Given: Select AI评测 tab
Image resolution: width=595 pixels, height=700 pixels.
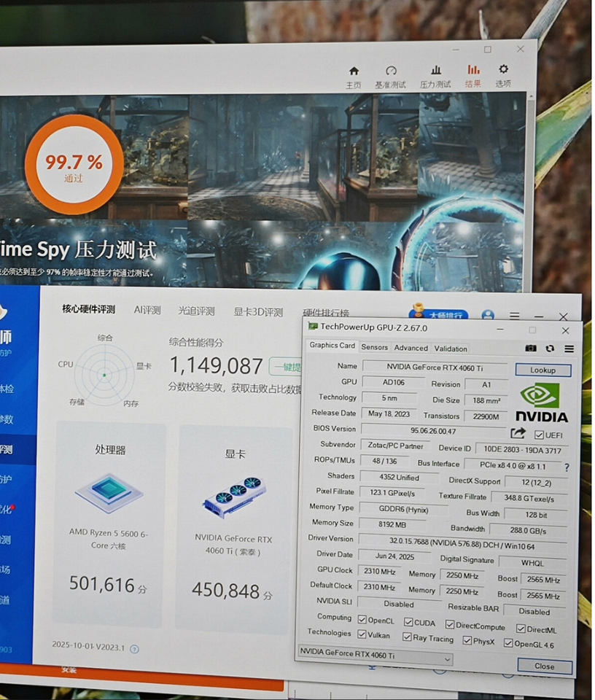Looking at the screenshot, I should pyautogui.click(x=147, y=310).
